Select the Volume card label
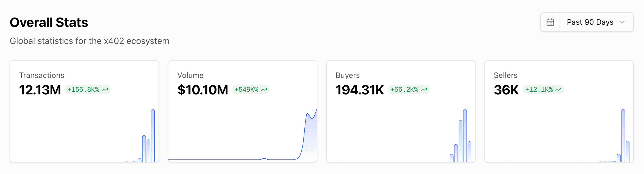This screenshot has width=644, height=174. click(x=190, y=75)
